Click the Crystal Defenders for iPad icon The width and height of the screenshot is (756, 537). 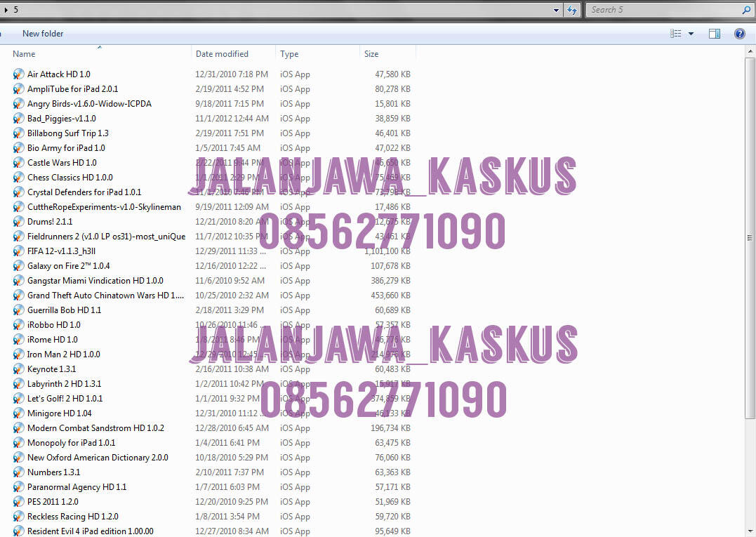click(x=18, y=192)
